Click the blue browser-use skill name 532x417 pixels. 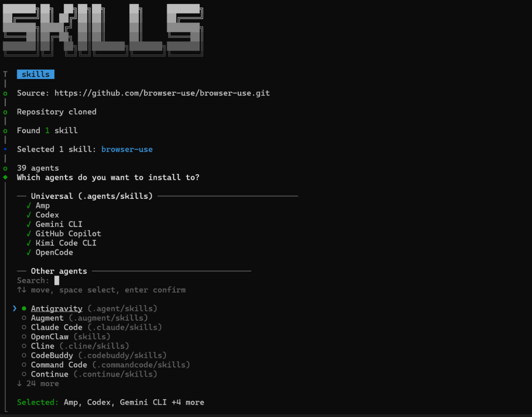[x=127, y=150]
